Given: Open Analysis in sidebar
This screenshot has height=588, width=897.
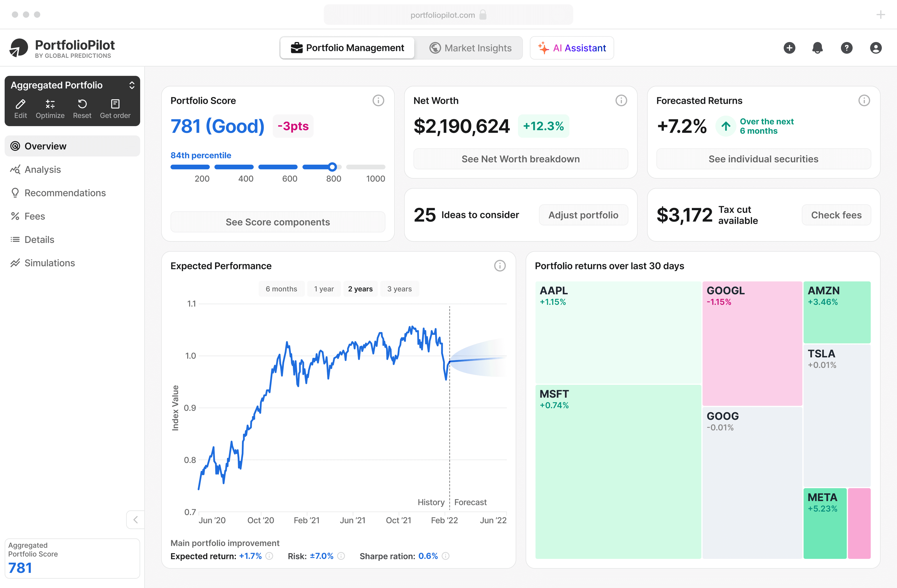Looking at the screenshot, I should tap(72, 170).
